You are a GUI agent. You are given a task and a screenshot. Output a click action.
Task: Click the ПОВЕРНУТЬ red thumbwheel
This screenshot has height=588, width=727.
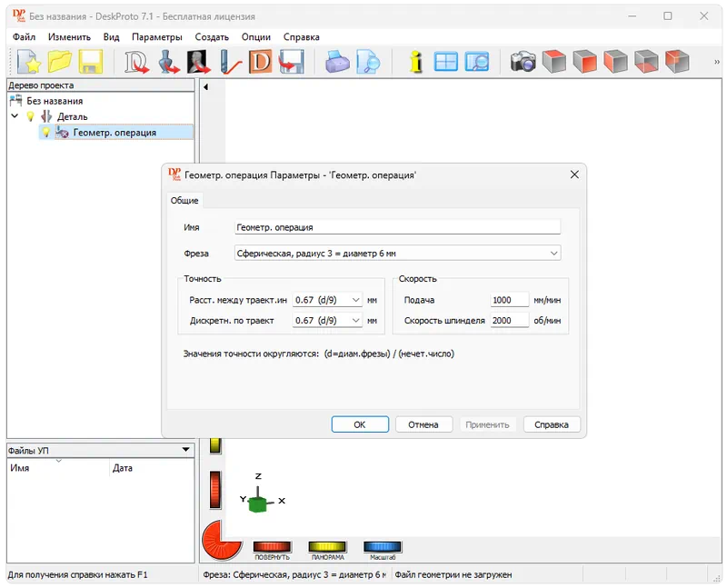(x=272, y=546)
